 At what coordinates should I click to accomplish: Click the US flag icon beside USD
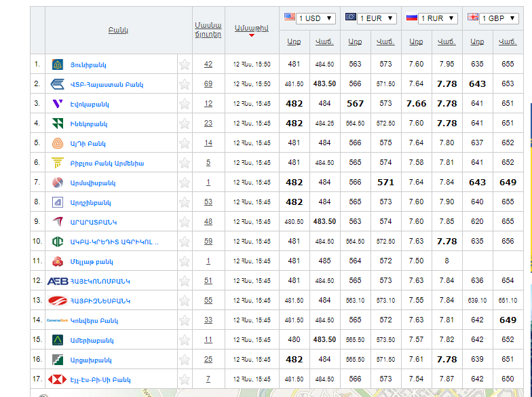[x=289, y=16]
